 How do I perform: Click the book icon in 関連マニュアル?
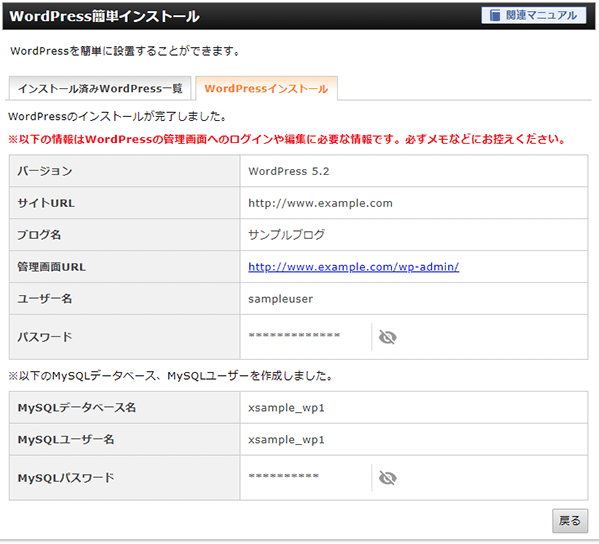(x=495, y=16)
